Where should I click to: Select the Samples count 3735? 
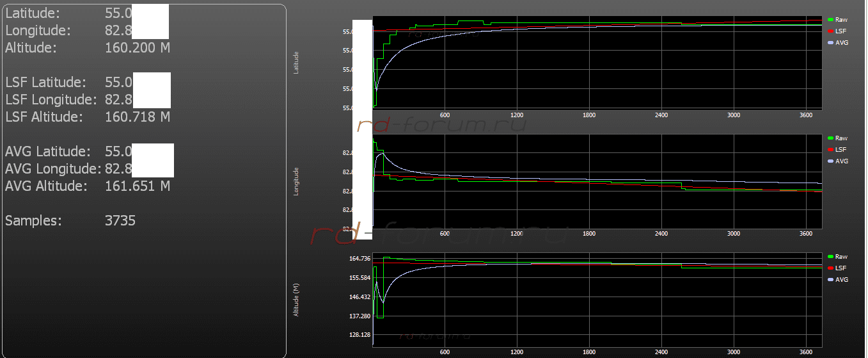pyautogui.click(x=120, y=221)
